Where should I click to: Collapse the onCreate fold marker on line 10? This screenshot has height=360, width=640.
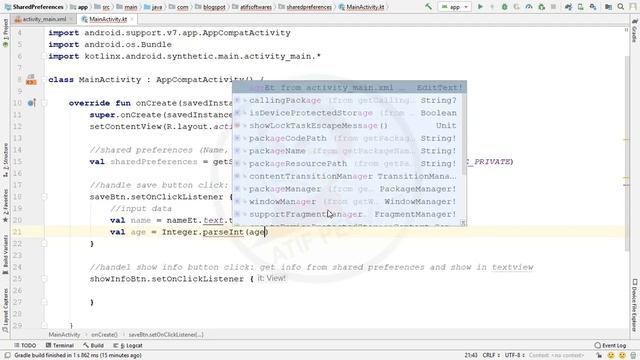(44, 103)
